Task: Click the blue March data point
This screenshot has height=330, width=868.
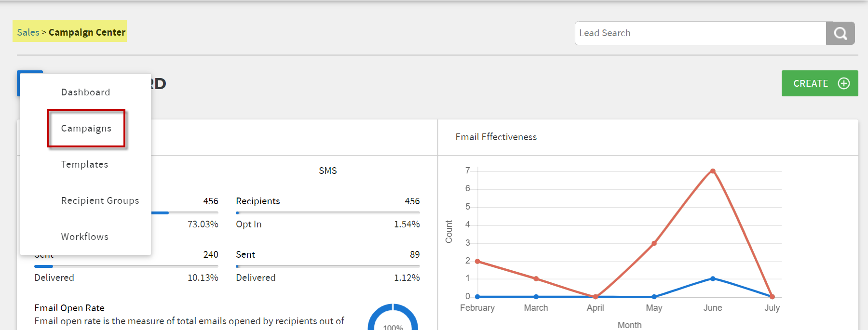Action: (x=536, y=297)
